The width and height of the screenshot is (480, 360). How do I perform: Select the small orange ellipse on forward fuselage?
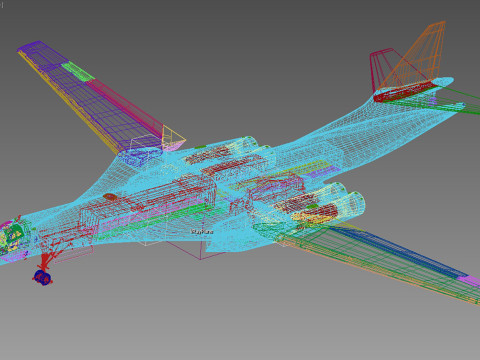point(110,197)
